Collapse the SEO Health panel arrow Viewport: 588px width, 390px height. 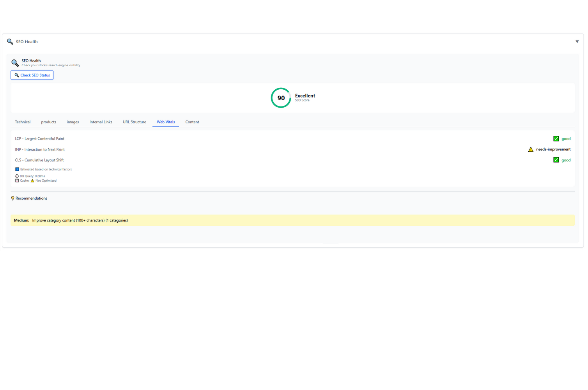(x=577, y=42)
